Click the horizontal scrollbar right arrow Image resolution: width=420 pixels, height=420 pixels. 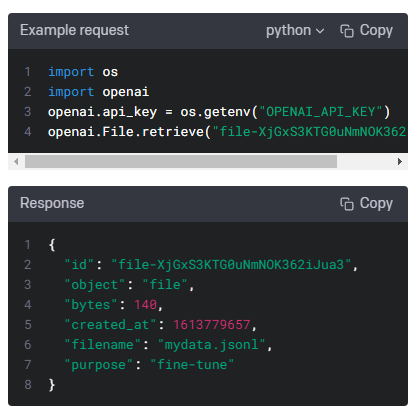[x=400, y=162]
